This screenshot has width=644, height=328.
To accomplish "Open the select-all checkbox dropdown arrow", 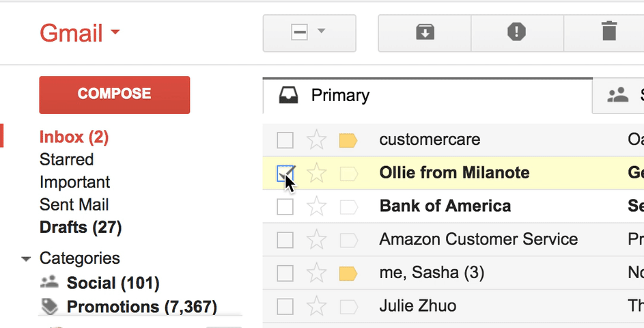I will tap(321, 31).
